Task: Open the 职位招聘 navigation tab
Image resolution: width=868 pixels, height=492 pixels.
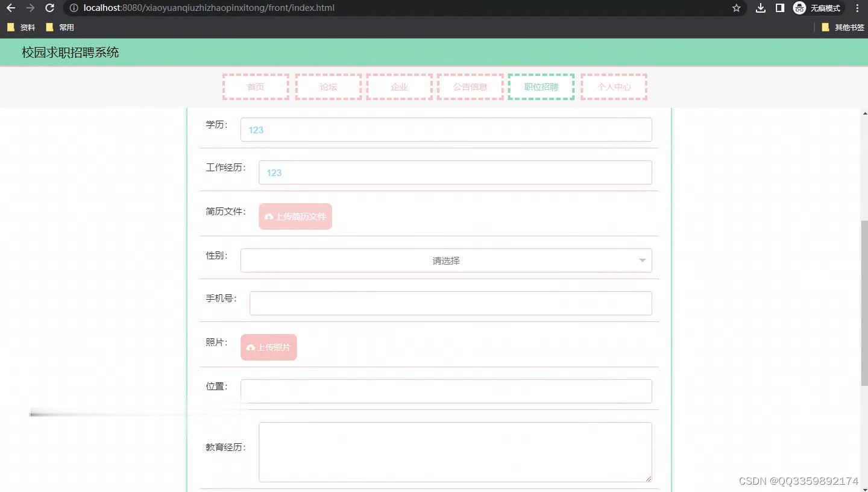Action: tap(541, 87)
